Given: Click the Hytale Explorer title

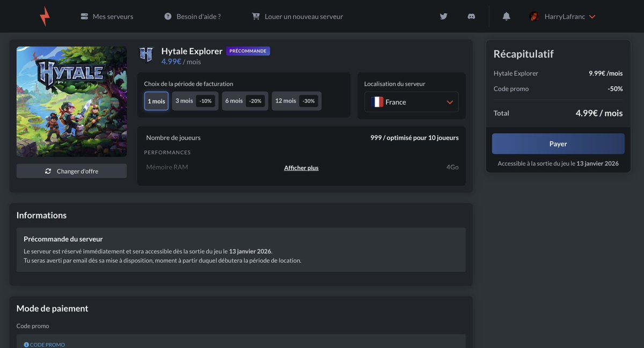Looking at the screenshot, I should coord(192,51).
